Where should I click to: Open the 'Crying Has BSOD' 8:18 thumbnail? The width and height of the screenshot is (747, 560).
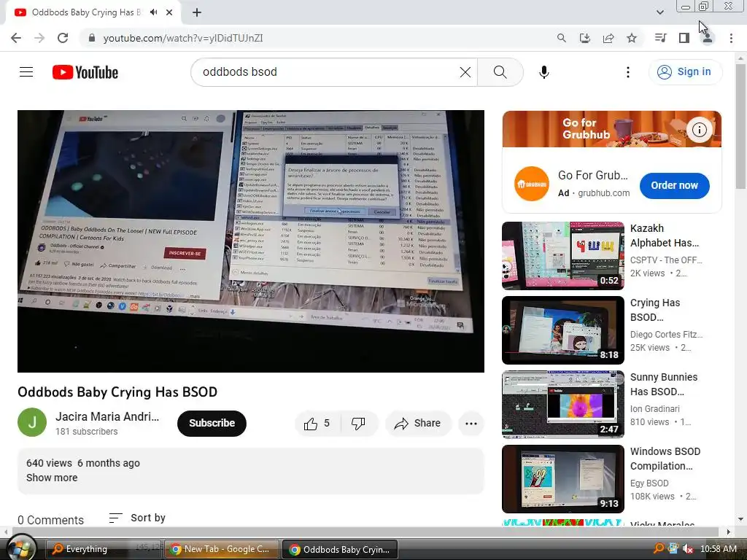(x=562, y=330)
